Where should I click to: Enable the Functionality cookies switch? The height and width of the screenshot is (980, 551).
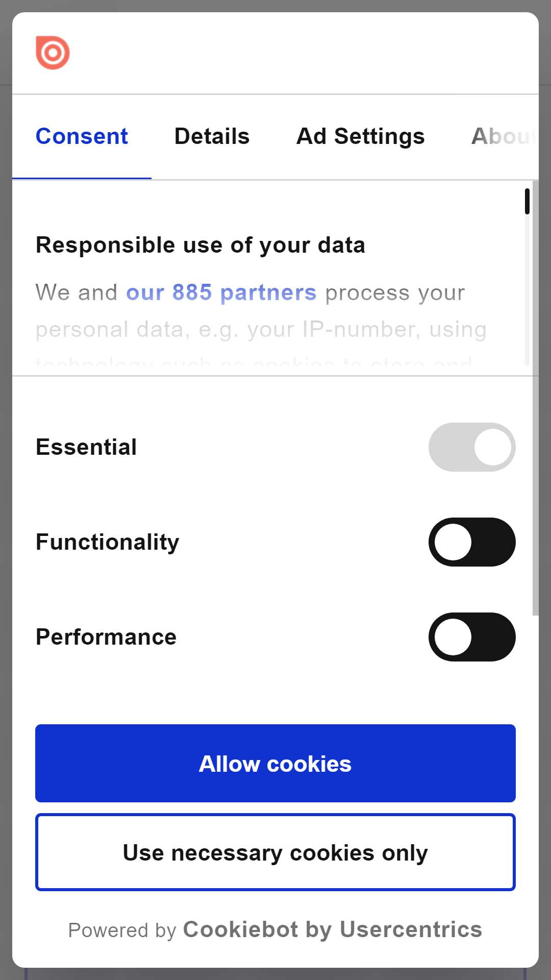pyautogui.click(x=472, y=542)
